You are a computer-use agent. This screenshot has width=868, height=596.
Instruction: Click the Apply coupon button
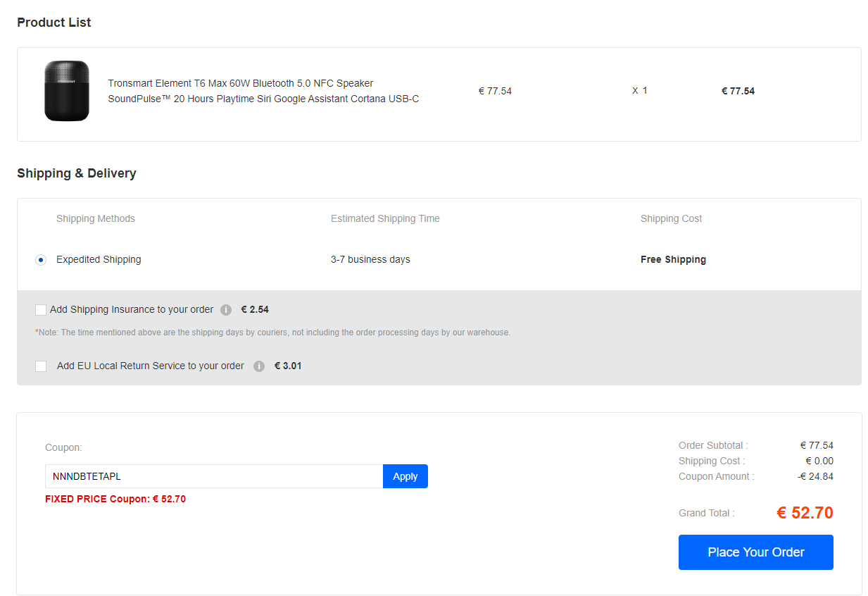(x=405, y=476)
